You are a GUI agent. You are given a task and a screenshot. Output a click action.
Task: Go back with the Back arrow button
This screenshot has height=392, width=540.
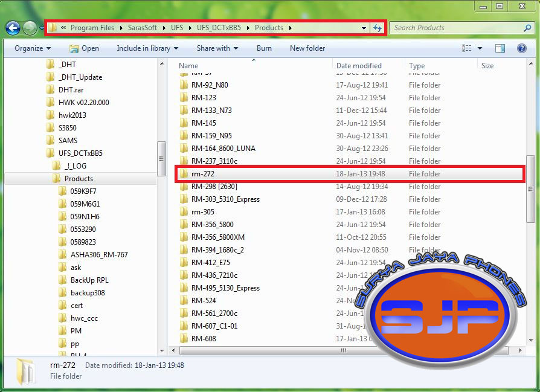[x=13, y=28]
